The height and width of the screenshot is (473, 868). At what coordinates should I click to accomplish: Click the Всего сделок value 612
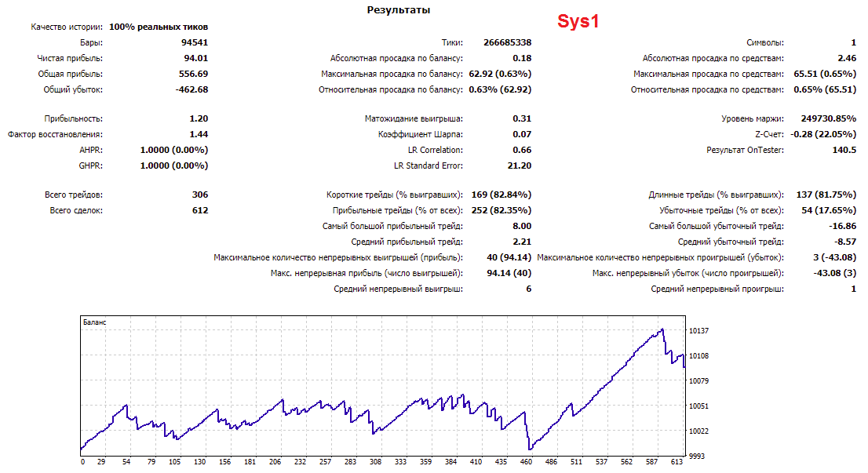200,210
